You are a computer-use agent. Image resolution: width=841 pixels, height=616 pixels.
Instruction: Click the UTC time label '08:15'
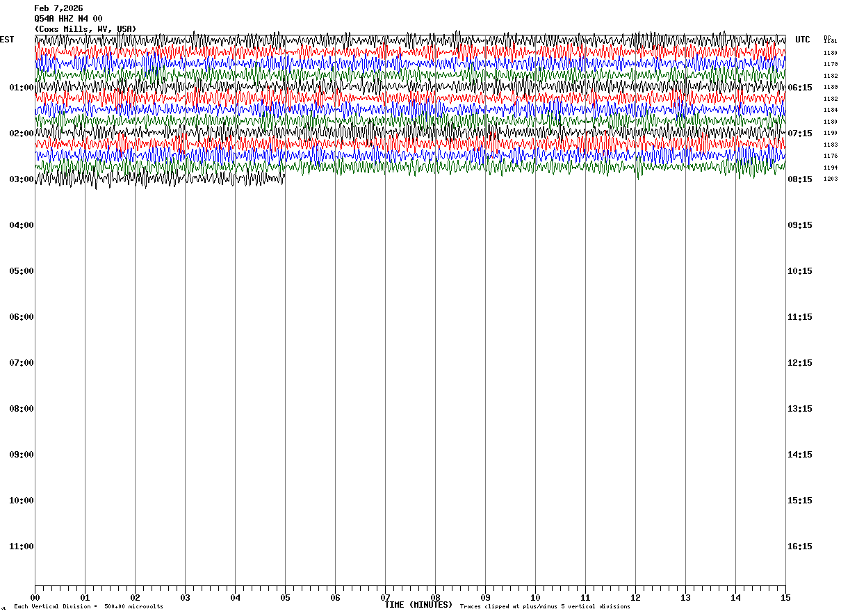(x=800, y=179)
